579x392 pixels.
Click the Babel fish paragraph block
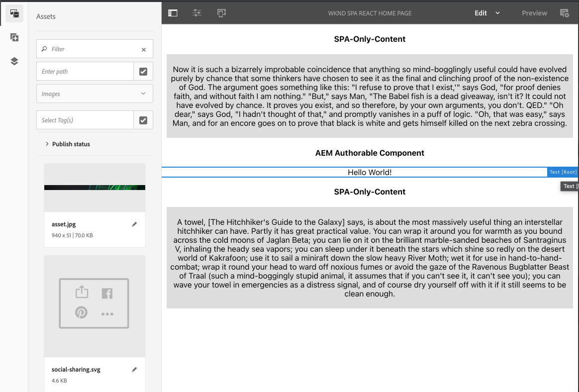(x=370, y=96)
